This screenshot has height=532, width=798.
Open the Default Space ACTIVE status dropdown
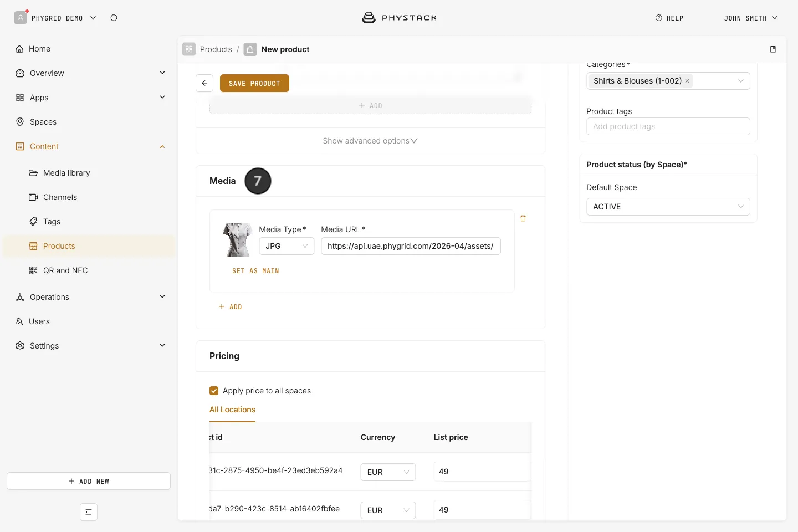tap(668, 207)
